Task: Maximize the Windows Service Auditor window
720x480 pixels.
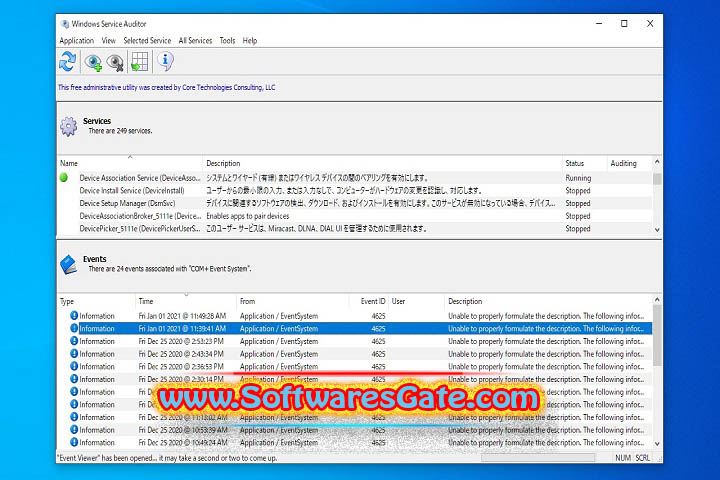Action: (x=624, y=24)
